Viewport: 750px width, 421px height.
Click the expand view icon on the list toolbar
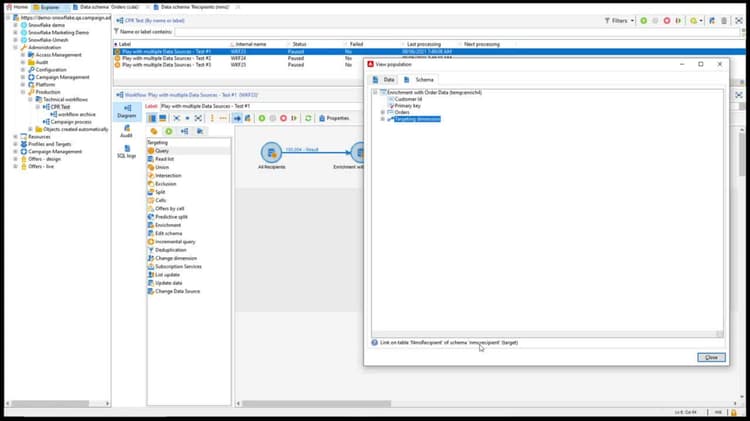pyautogui.click(x=739, y=21)
